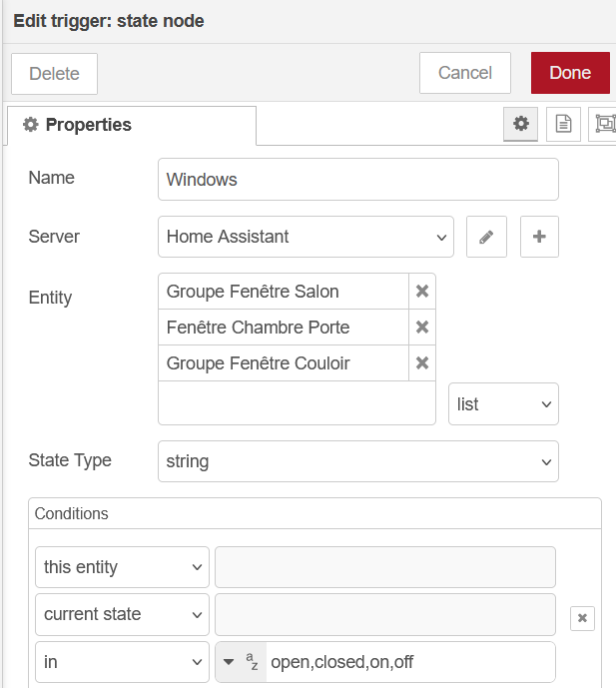Viewport: 616px width, 688px height.
Task: Edit the Home Assistant server with pencil icon
Action: coord(486,237)
